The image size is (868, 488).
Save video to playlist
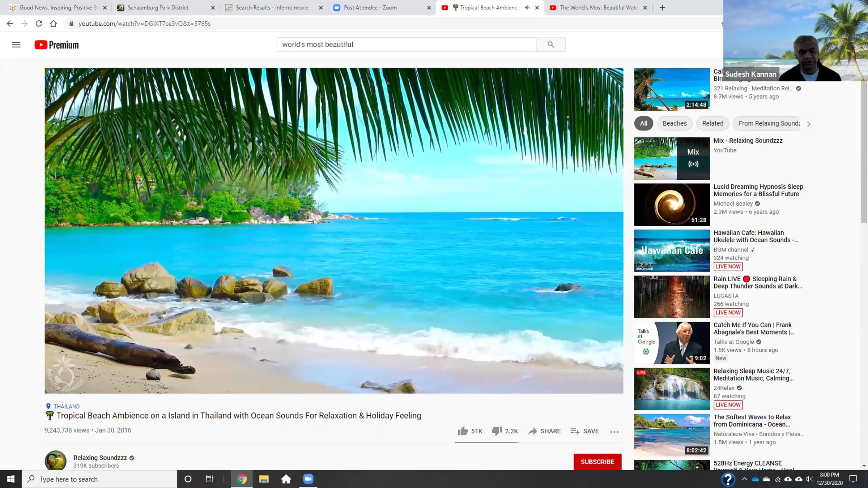point(584,431)
